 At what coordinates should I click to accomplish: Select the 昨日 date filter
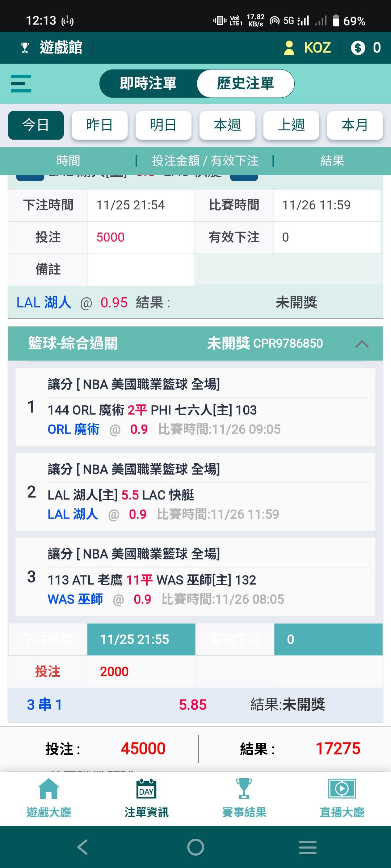tap(100, 125)
